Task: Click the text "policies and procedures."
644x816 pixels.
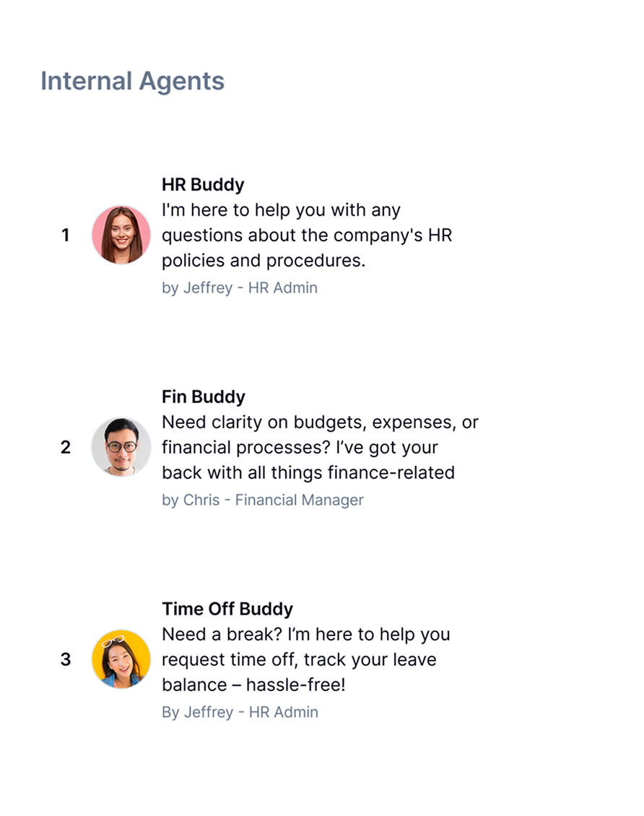Action: click(x=264, y=261)
